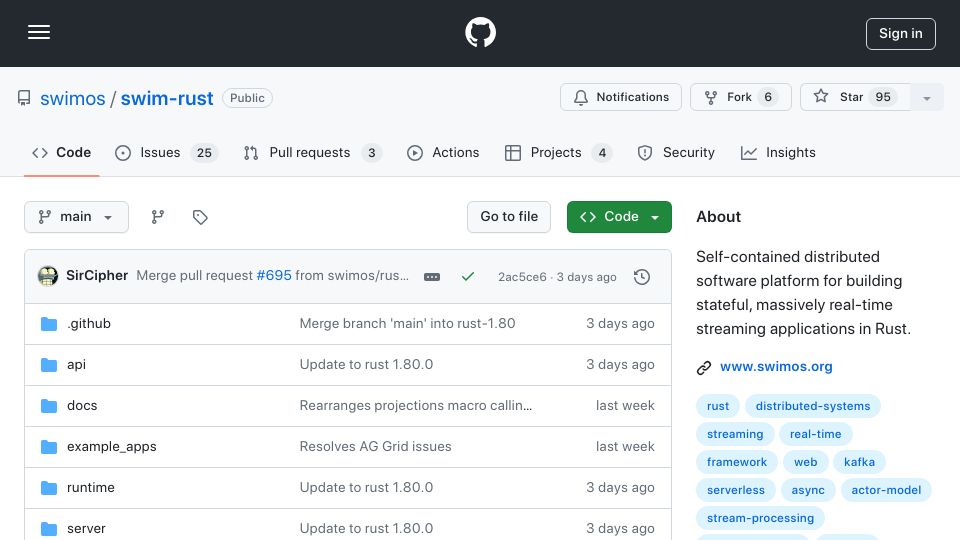This screenshot has width=960, height=540.
Task: Click the Go to file button
Action: tap(509, 217)
